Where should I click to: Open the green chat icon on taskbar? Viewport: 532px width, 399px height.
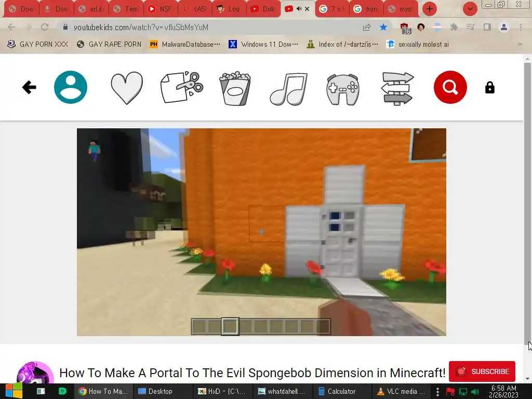(x=62, y=391)
